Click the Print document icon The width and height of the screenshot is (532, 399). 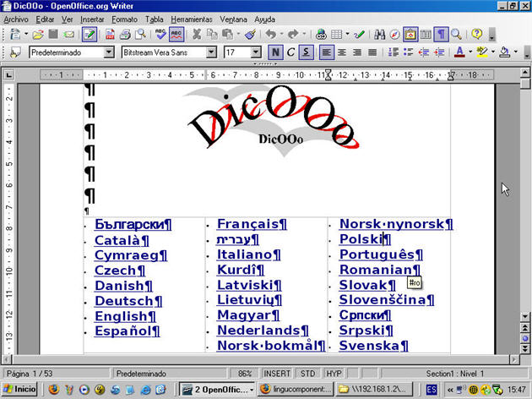(125, 35)
